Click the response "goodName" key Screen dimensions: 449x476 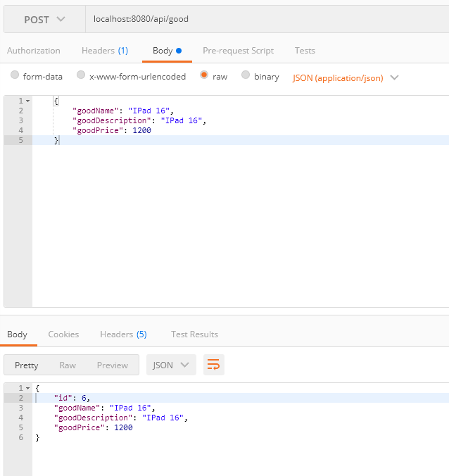point(77,408)
